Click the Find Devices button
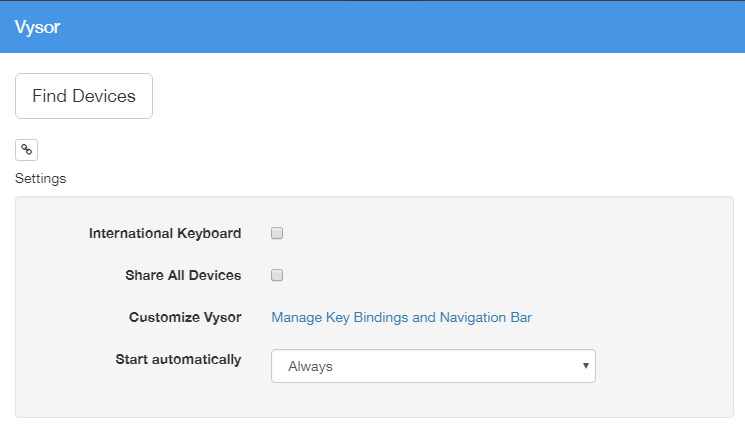 tap(84, 96)
